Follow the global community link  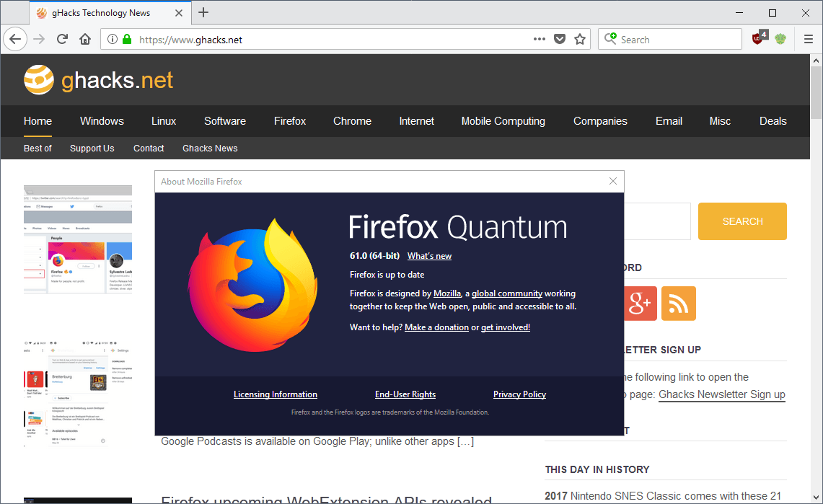tap(507, 293)
